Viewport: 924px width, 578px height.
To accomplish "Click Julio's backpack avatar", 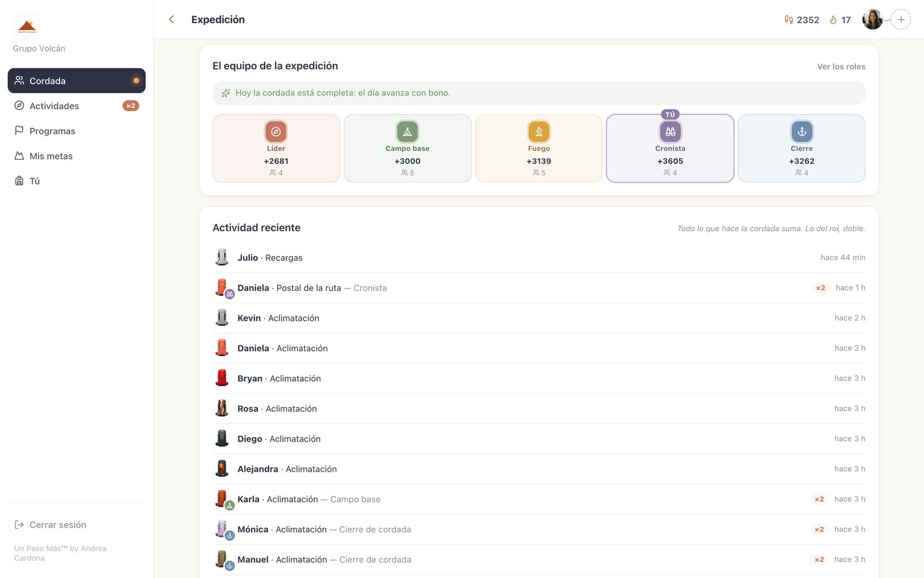I will point(222,257).
